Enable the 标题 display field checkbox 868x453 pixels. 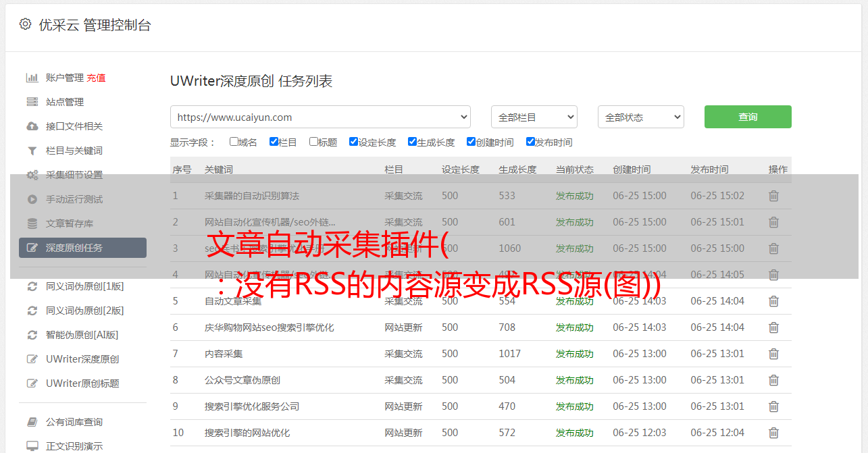click(x=313, y=142)
